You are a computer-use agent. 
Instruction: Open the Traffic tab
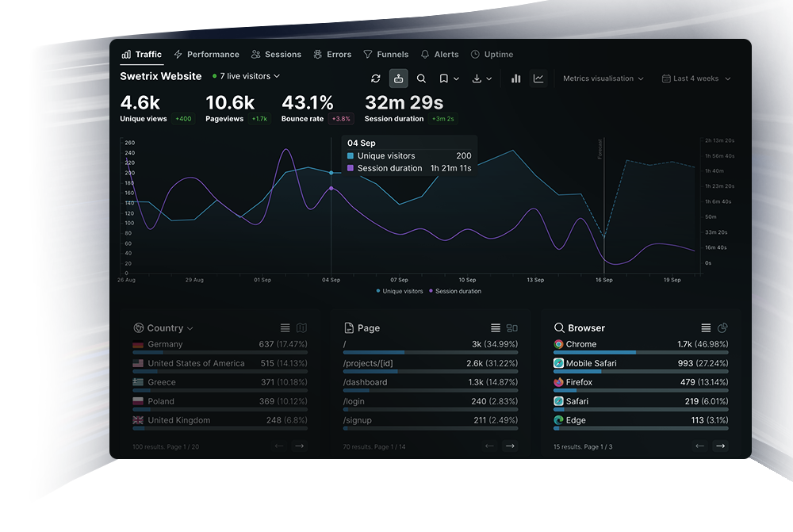pos(142,54)
